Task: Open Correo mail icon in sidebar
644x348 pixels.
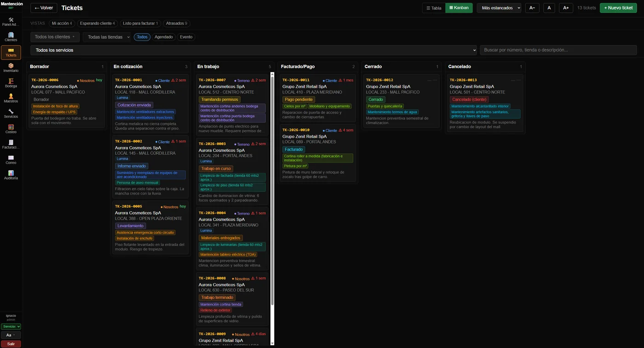Action: (x=11, y=160)
